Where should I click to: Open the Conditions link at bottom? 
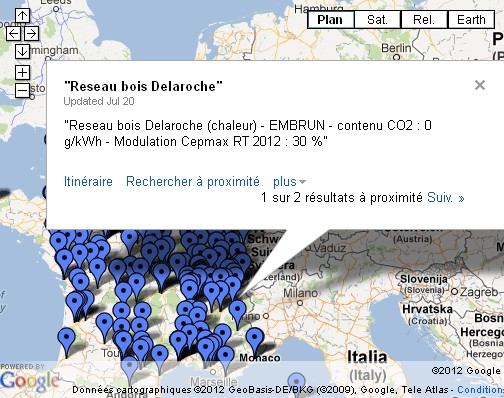480,389
